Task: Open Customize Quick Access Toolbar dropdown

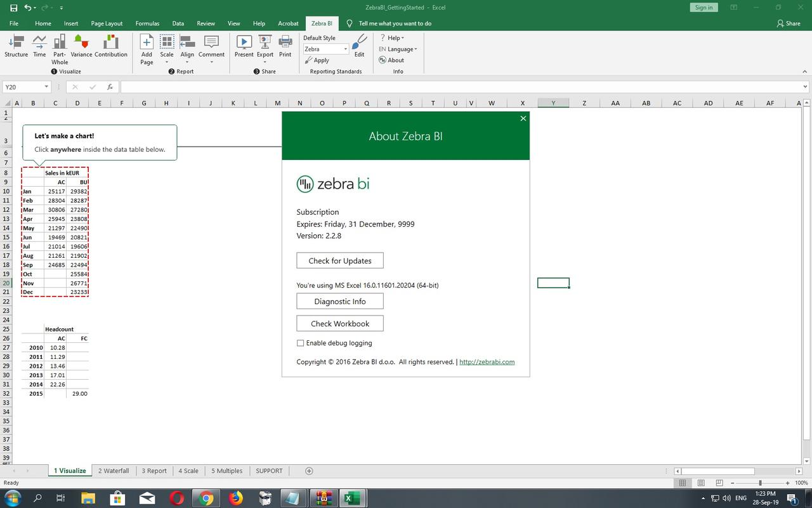Action: (62, 8)
